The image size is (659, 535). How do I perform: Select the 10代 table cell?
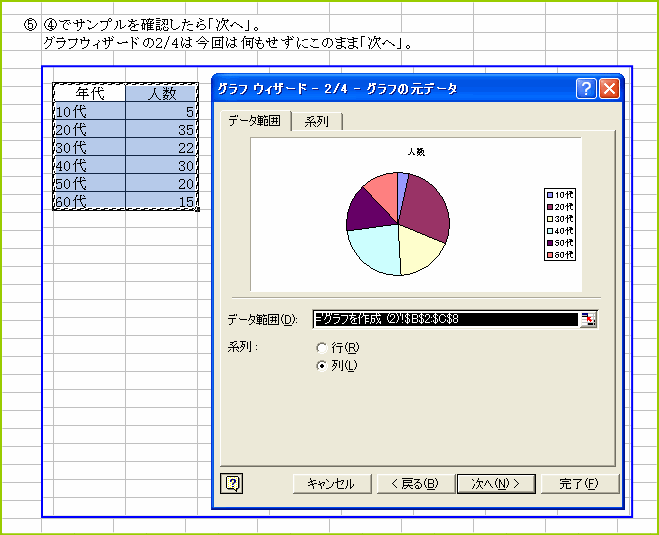(x=90, y=111)
